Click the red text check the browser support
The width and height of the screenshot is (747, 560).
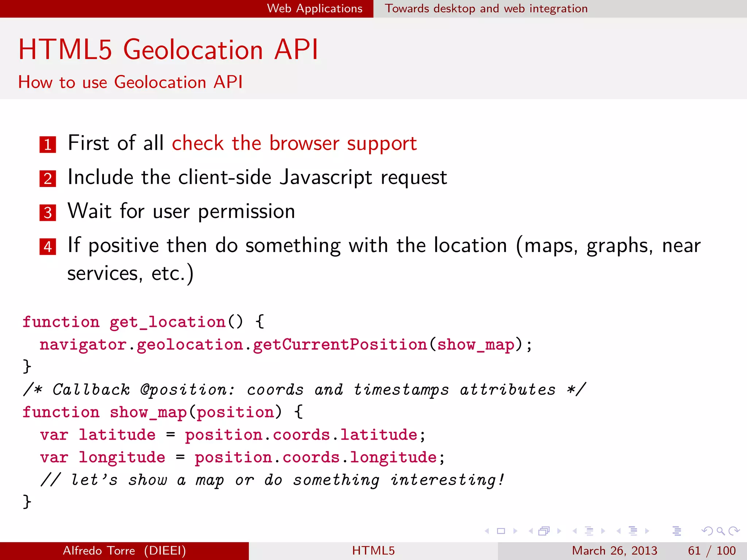[x=294, y=143]
